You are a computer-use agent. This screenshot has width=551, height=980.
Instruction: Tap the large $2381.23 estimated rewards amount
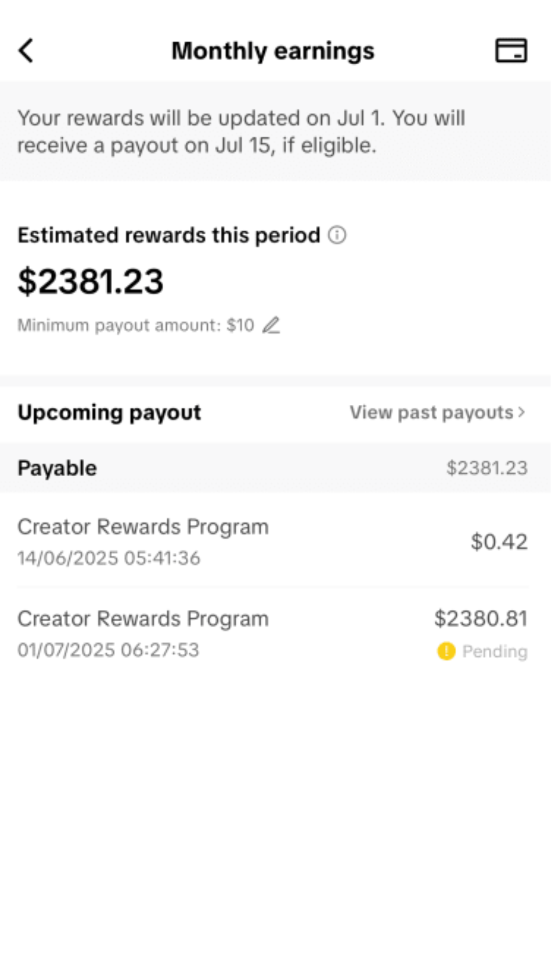click(91, 281)
